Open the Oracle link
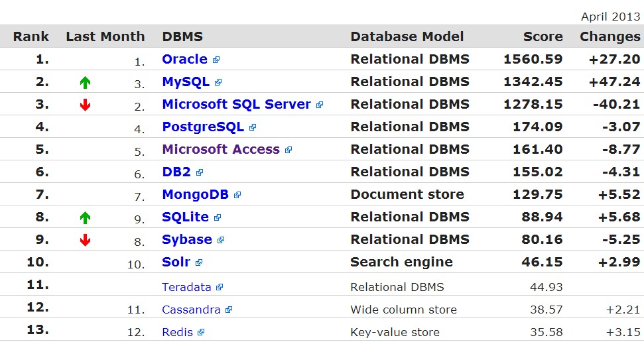 (185, 59)
